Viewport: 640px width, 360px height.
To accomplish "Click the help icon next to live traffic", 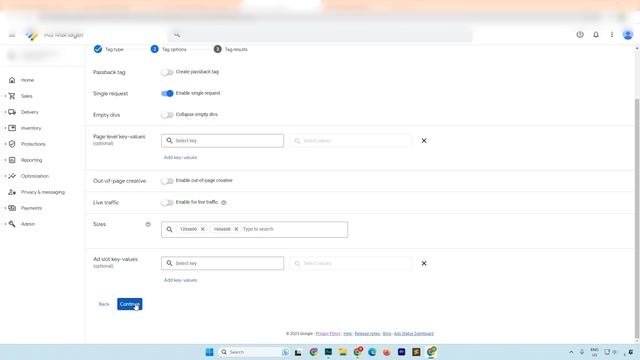I will click(x=224, y=202).
